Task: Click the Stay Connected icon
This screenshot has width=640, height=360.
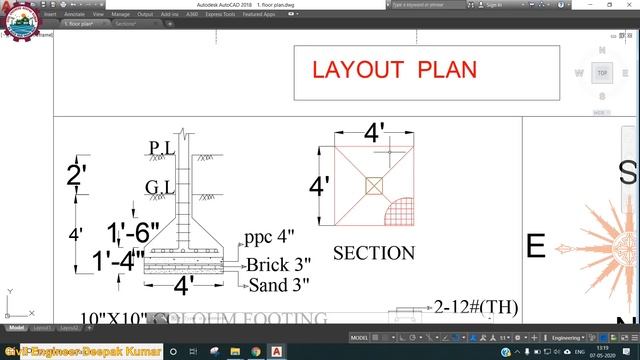Action: coord(541,5)
